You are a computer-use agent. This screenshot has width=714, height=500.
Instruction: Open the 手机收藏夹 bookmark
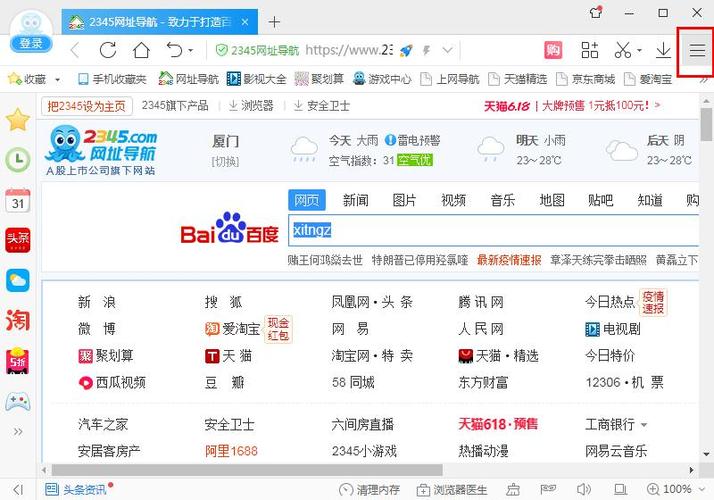(x=112, y=79)
